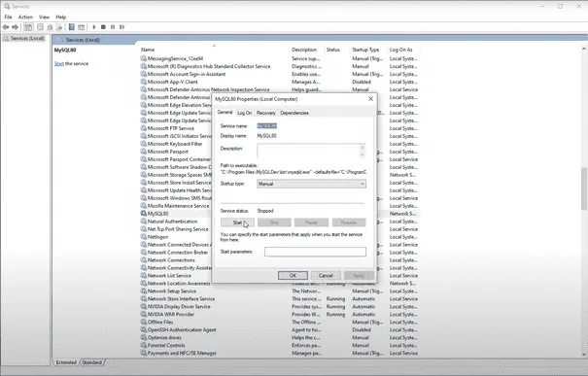Switch to the Log On tab
This screenshot has width=588, height=376.
(245, 113)
